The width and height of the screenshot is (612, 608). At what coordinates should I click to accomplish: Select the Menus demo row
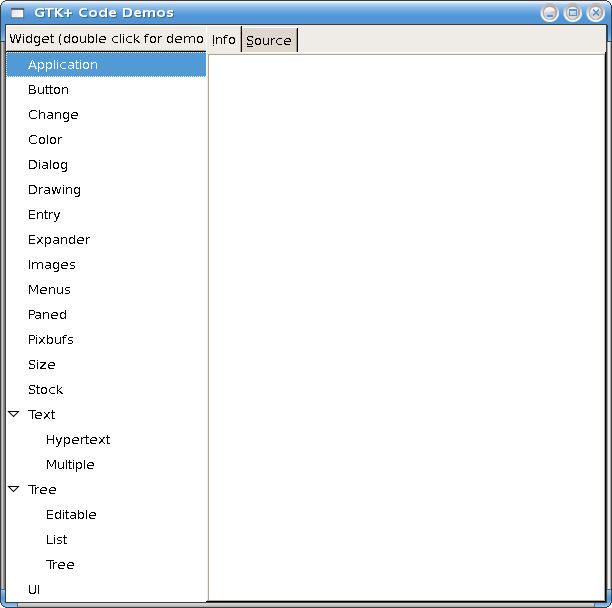tap(49, 290)
